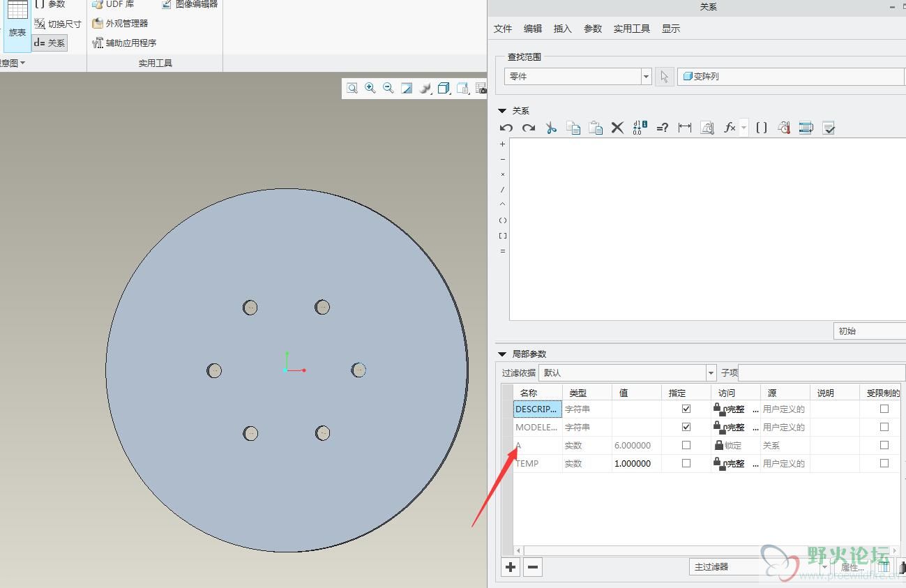
Task: Open the display style icon in view toolbar
Action: click(444, 88)
